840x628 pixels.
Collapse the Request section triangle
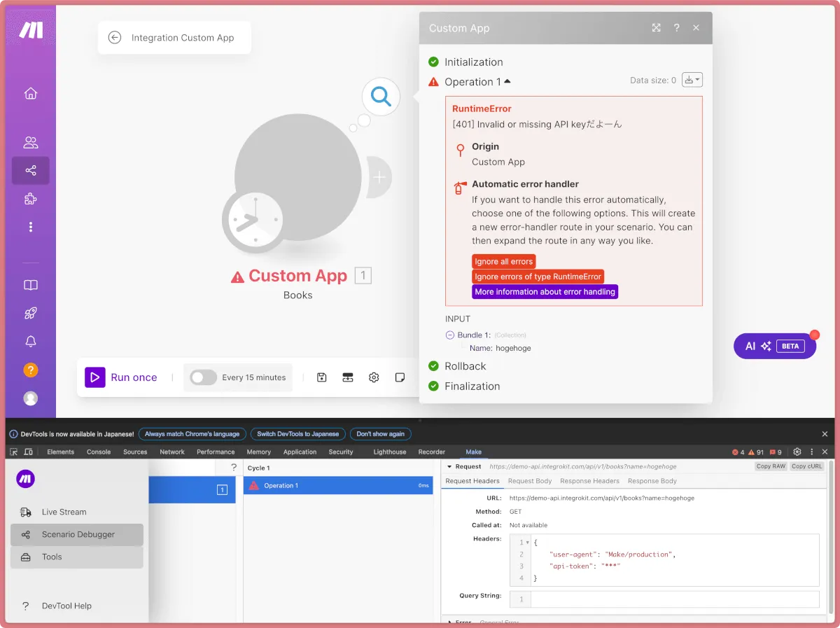point(449,466)
